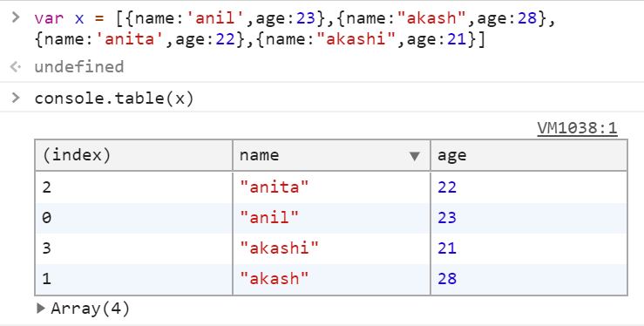Click index cell 2 in table
Screen dimensions: 644x326
(x=134, y=187)
